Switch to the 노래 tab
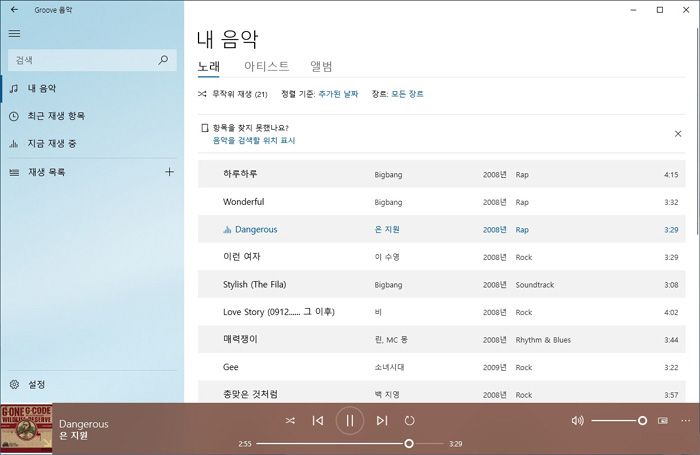This screenshot has height=455, width=700. click(x=208, y=67)
